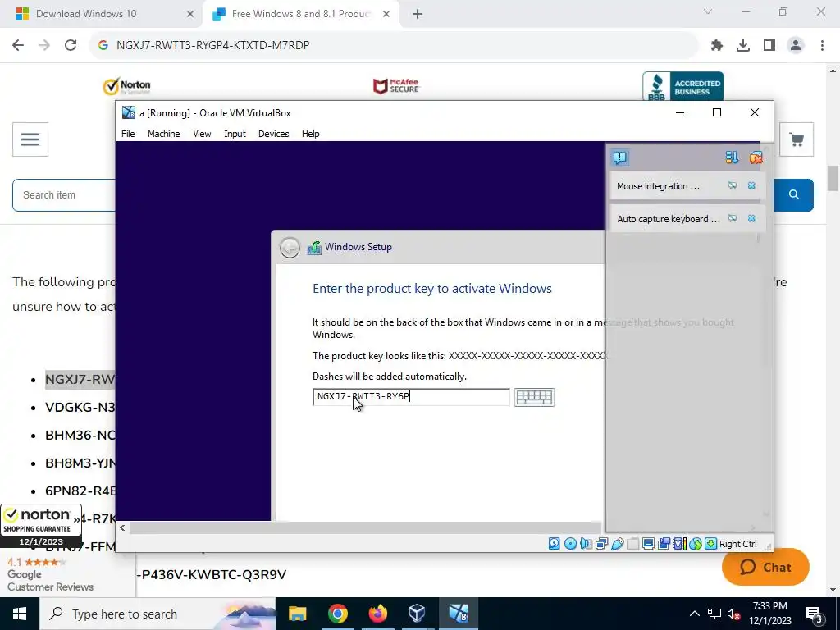Image resolution: width=840 pixels, height=630 pixels.
Task: Click the USB devices status icon
Action: (x=617, y=544)
